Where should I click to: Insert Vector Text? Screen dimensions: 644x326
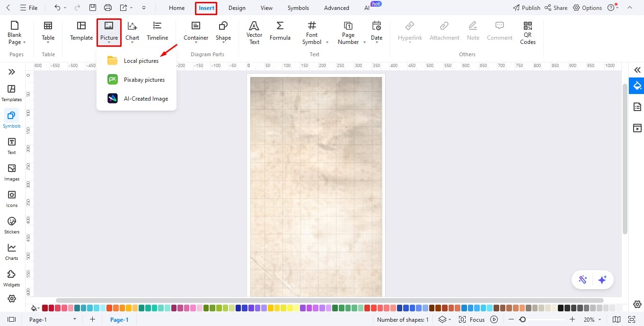point(254,33)
